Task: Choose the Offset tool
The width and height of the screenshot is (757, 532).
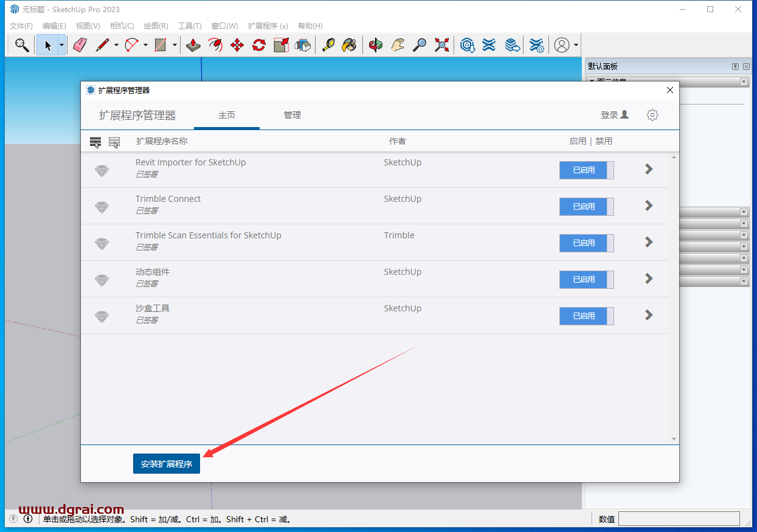Action: point(215,45)
